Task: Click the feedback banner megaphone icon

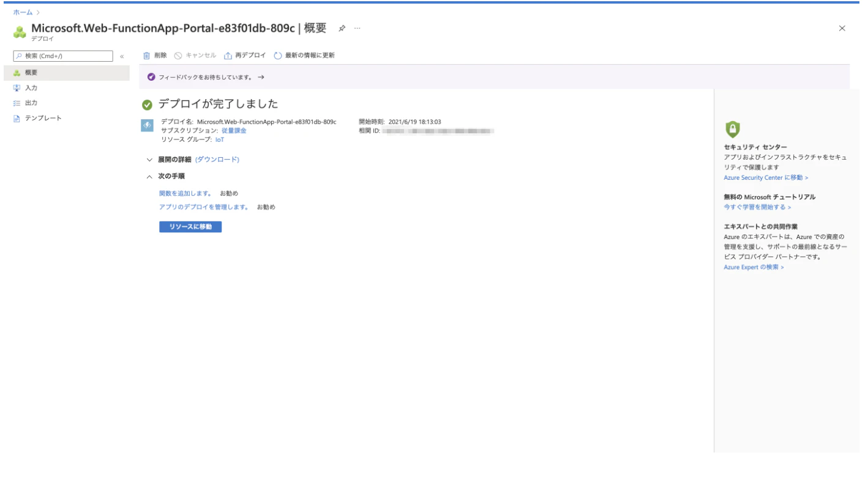Action: tap(151, 77)
